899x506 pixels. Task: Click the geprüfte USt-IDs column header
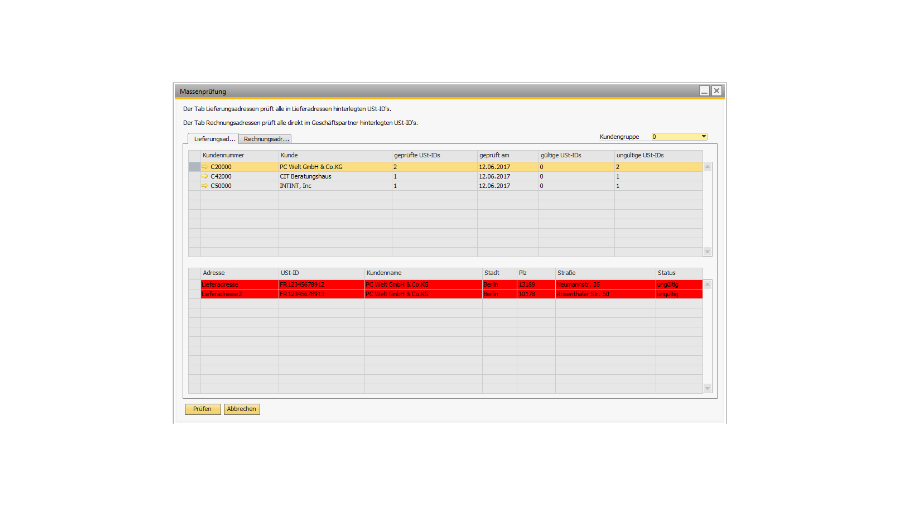tap(435, 155)
